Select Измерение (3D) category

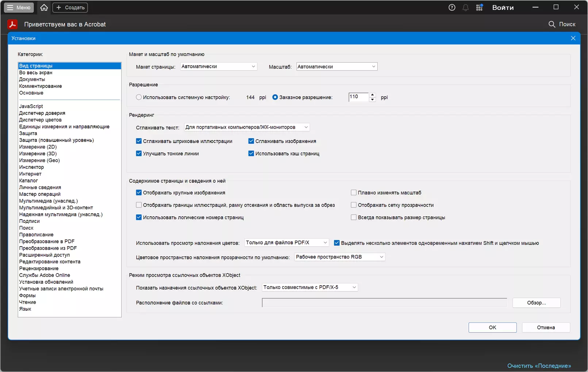click(x=38, y=154)
